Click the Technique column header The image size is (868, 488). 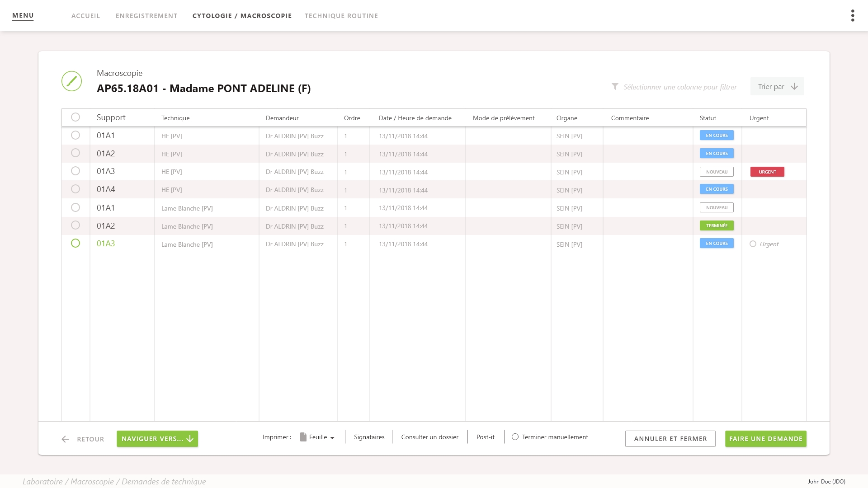(175, 118)
